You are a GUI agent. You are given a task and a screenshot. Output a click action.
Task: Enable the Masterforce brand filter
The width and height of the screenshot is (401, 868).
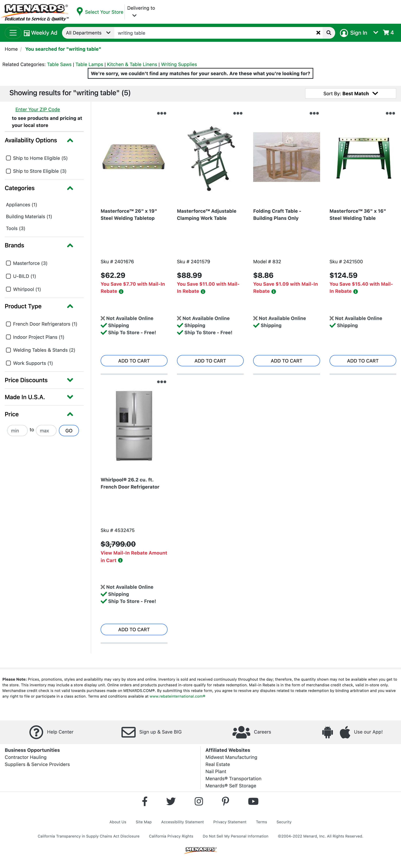8,263
